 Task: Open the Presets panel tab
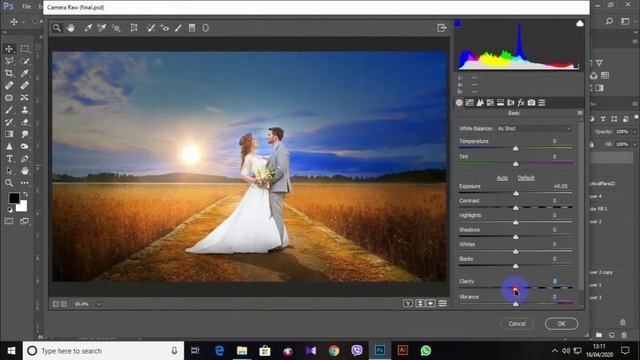pos(542,103)
